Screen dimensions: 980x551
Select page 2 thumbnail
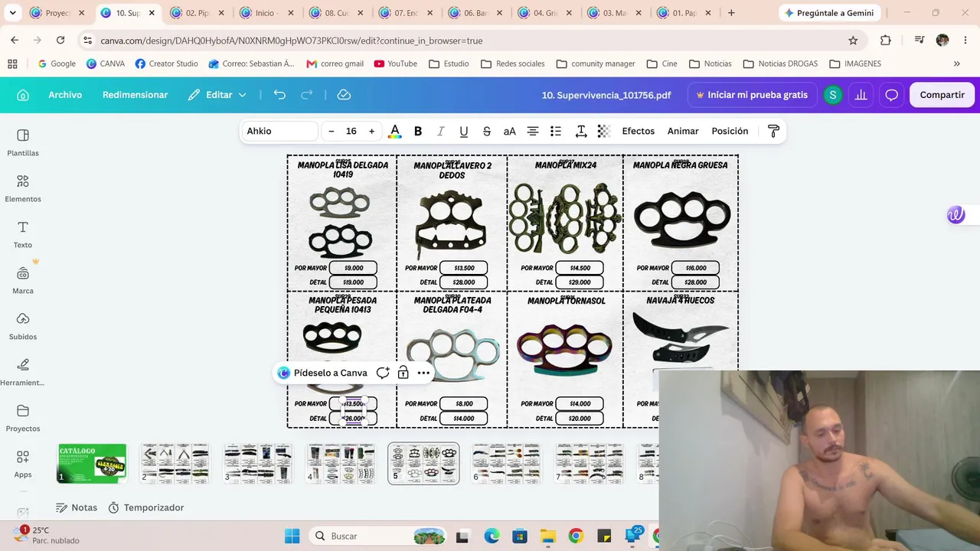pyautogui.click(x=175, y=463)
